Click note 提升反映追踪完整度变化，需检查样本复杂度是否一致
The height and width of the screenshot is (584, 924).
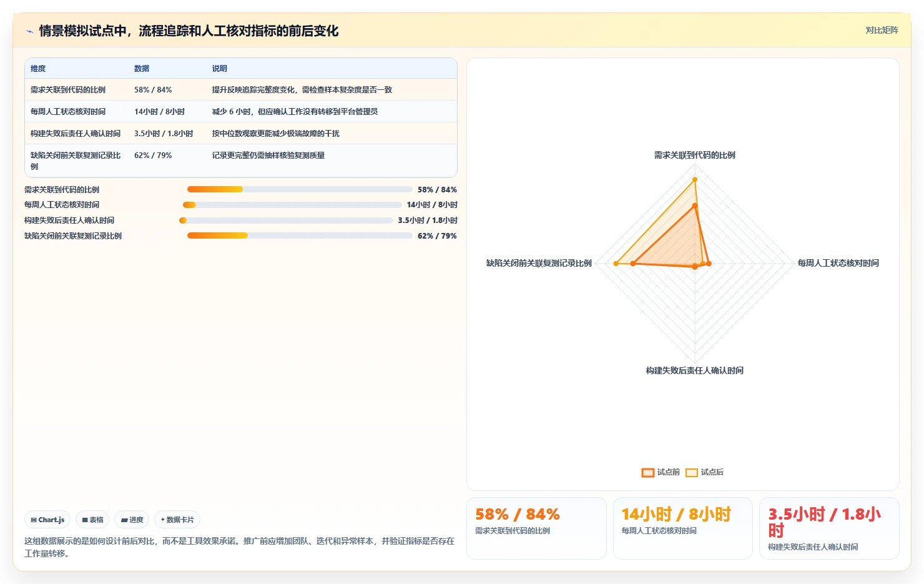coord(302,90)
